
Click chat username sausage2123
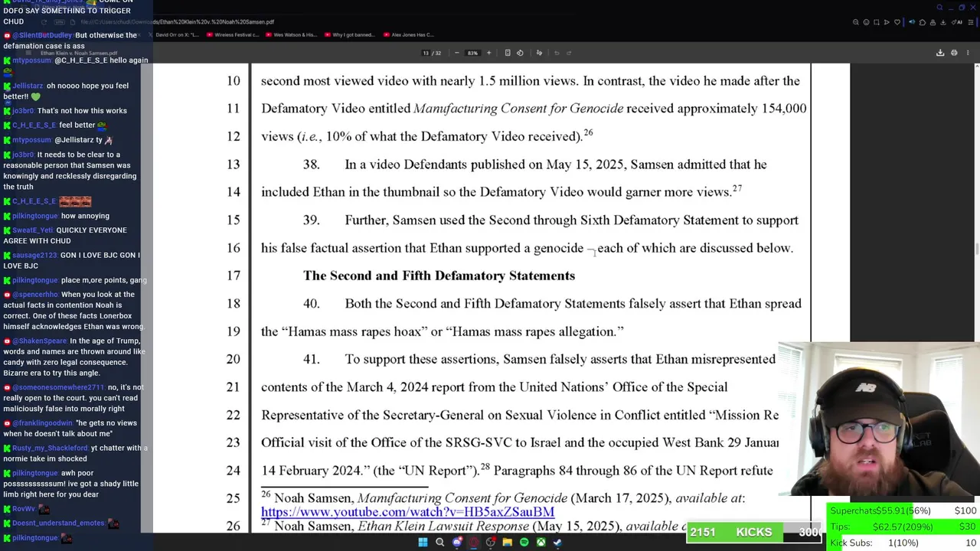coord(34,255)
